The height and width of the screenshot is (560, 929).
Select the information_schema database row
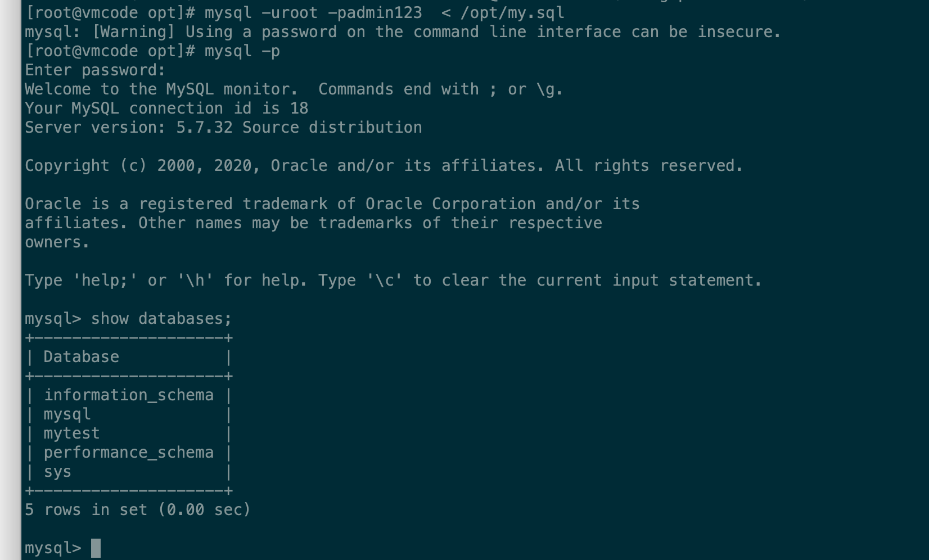(x=129, y=395)
